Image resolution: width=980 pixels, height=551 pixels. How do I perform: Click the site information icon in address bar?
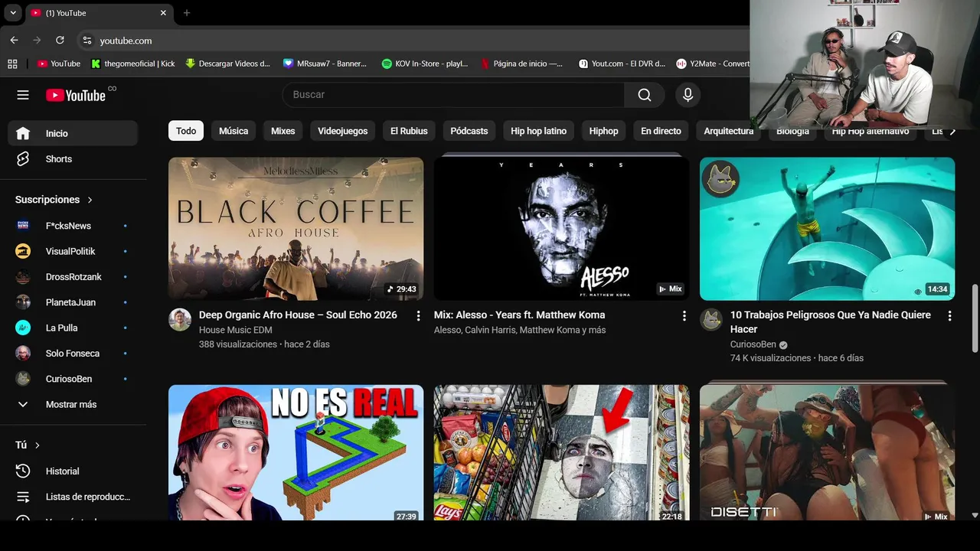click(x=87, y=41)
